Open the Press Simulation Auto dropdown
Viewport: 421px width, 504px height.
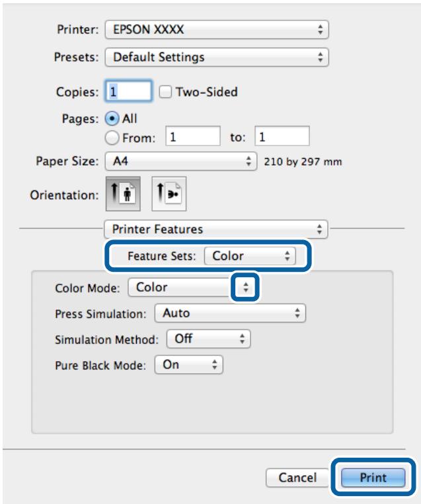pyautogui.click(x=230, y=312)
